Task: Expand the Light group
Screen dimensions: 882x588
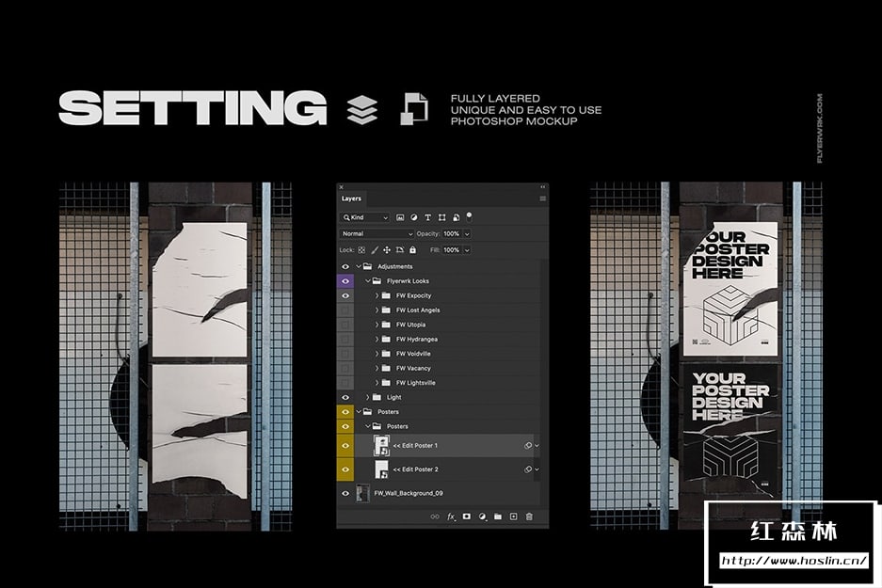Action: (x=368, y=397)
